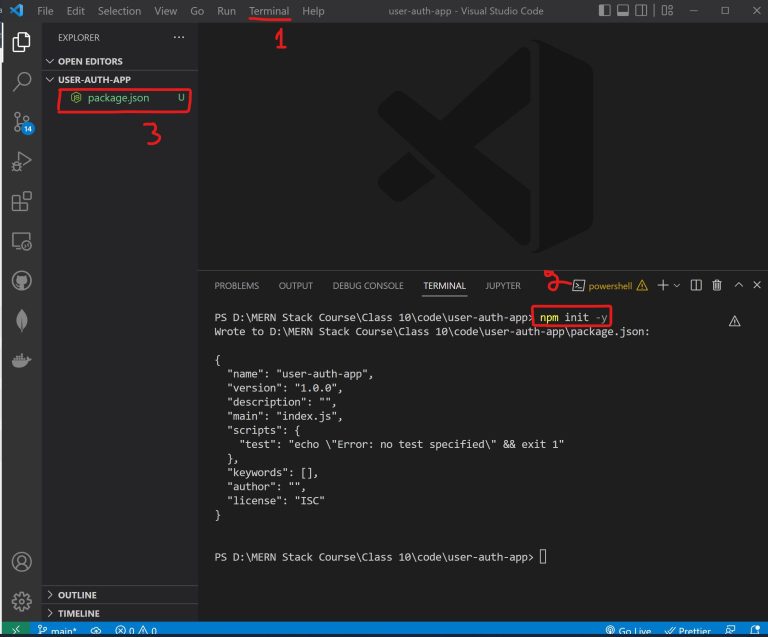This screenshot has width=768, height=637.
Task: Click Go Live in status bar
Action: point(628,631)
